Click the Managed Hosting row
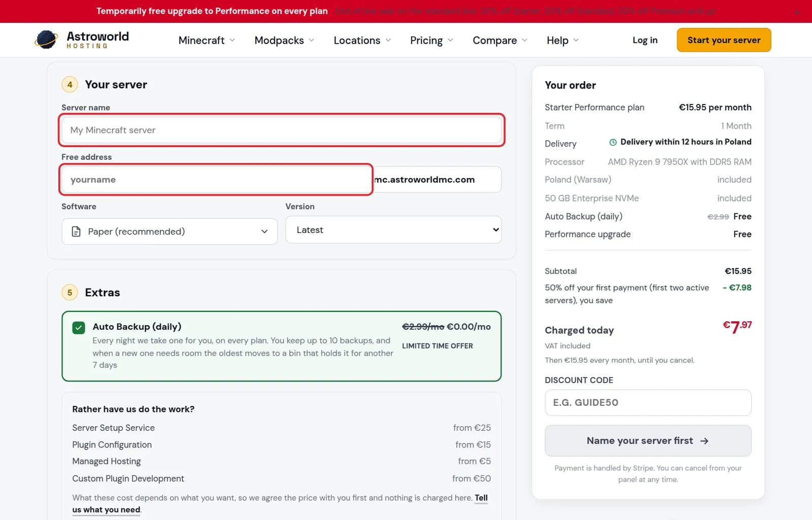812x520 pixels. [x=281, y=461]
